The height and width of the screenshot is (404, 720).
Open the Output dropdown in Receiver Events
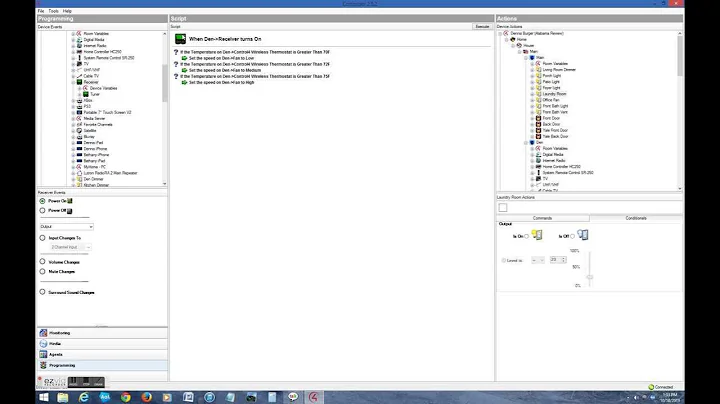67,227
